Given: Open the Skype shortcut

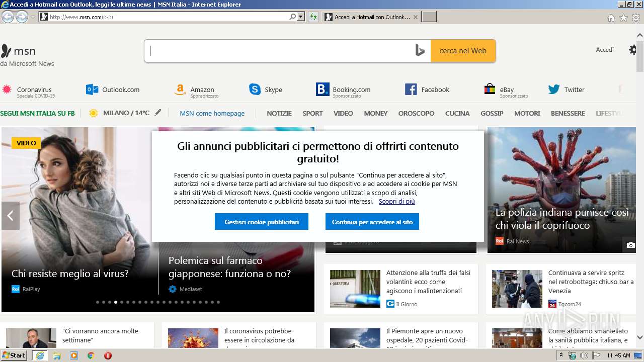Looking at the screenshot, I should [266, 89].
